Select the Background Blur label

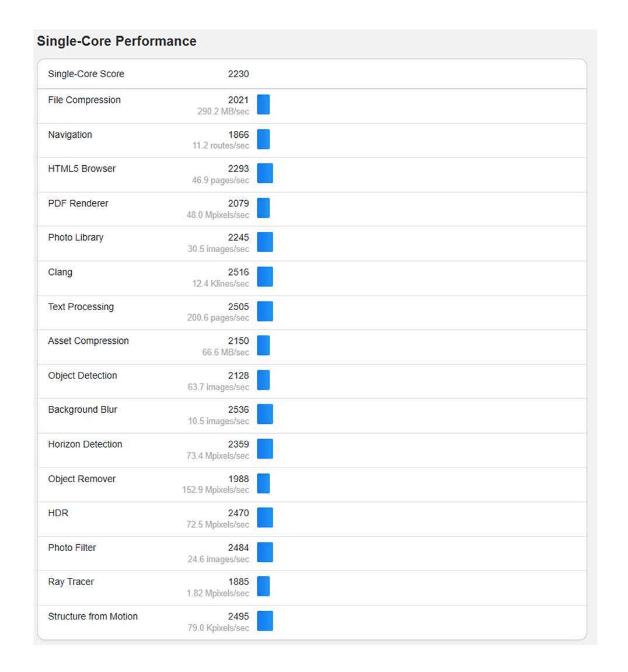(82, 410)
